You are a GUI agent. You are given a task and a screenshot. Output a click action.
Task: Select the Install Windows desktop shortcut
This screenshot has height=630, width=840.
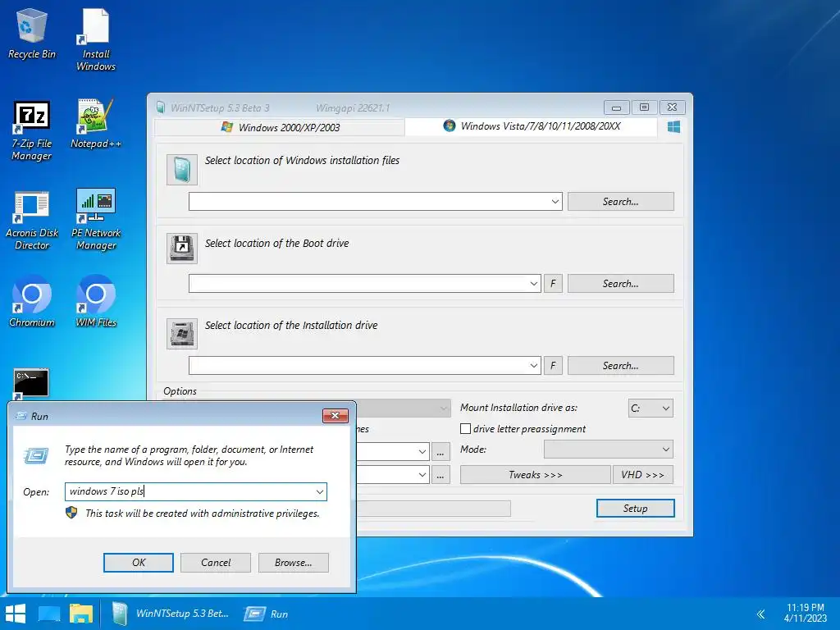pos(95,40)
